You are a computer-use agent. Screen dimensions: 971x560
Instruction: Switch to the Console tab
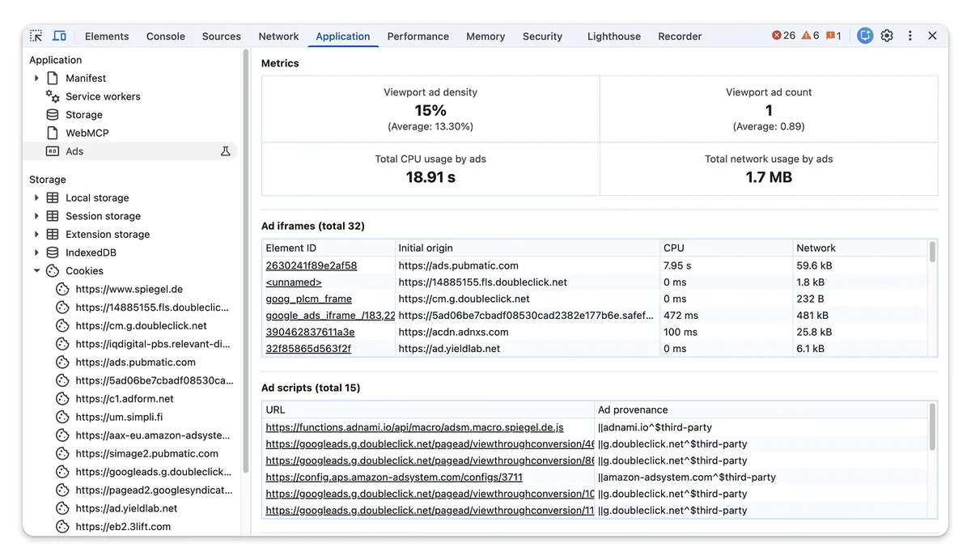[166, 36]
